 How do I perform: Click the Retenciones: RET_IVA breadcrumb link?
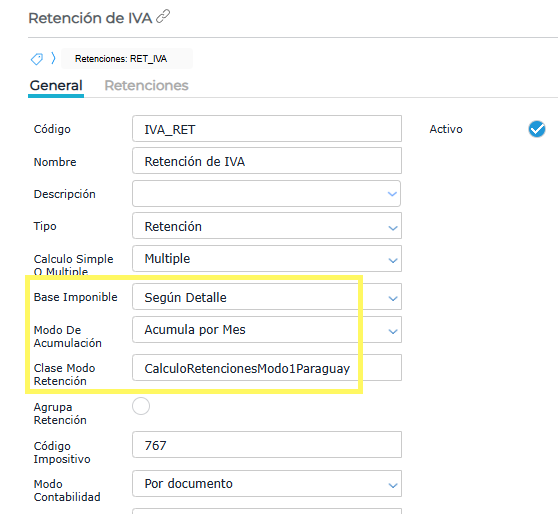tap(121, 59)
